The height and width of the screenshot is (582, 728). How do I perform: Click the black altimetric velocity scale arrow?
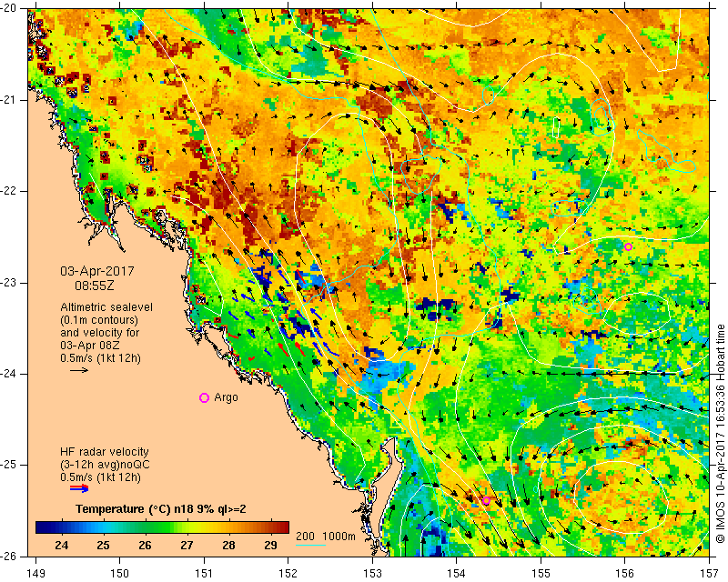79,370
